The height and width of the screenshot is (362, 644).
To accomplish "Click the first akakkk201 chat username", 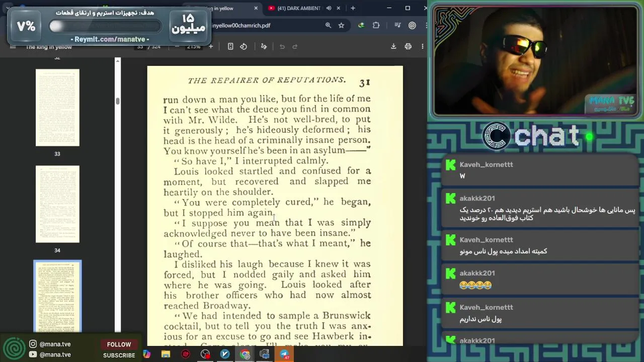I will [477, 198].
